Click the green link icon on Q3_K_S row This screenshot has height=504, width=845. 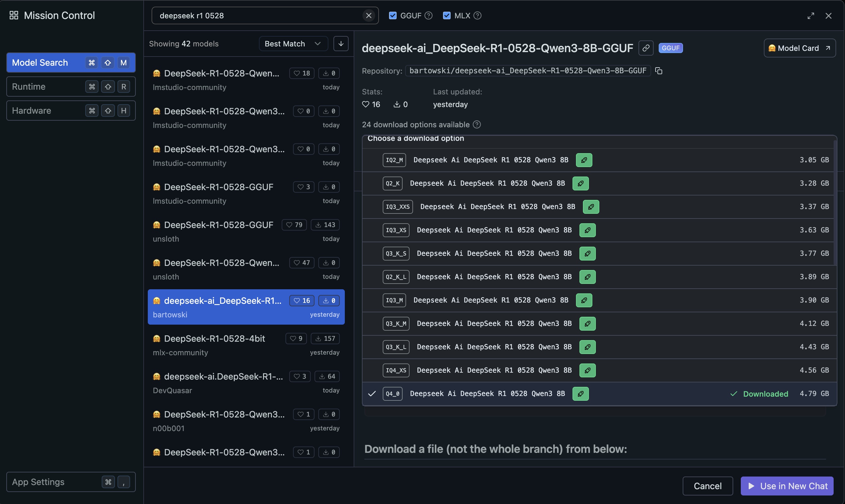(587, 254)
